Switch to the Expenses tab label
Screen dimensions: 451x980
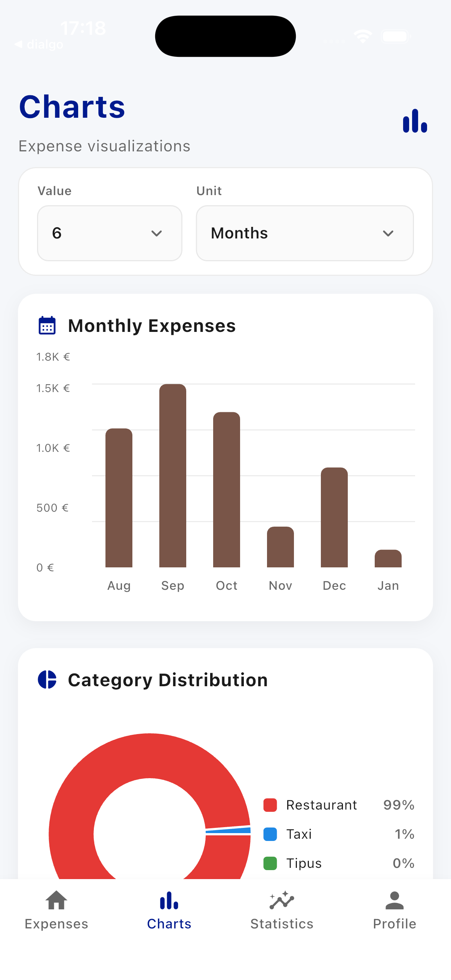[56, 924]
